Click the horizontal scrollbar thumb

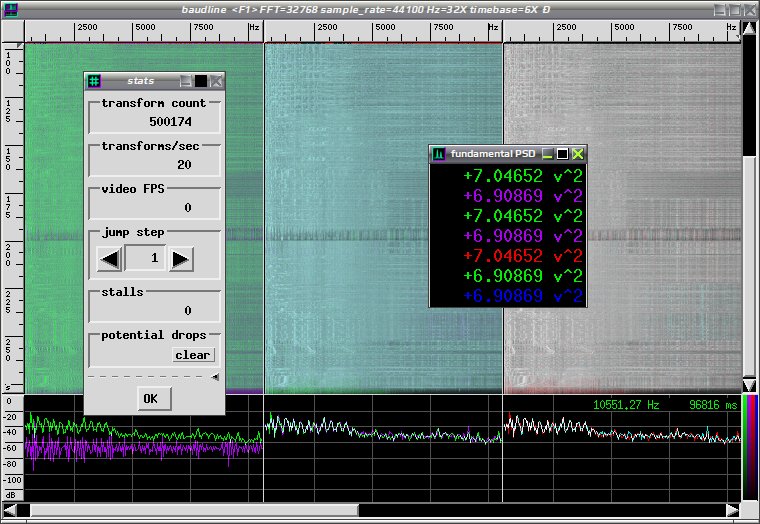click(x=194, y=510)
